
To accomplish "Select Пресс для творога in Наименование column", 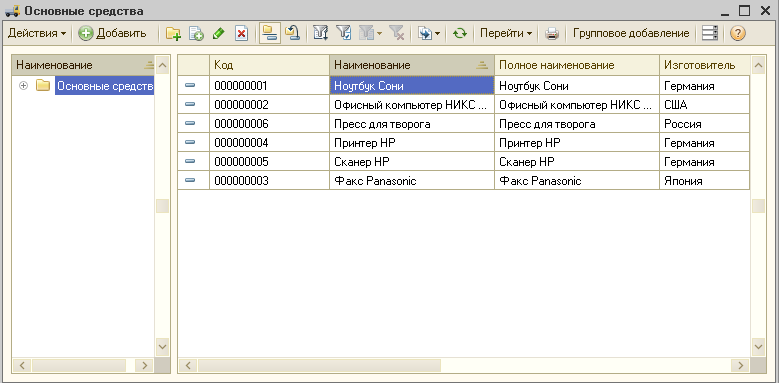I will pos(412,124).
